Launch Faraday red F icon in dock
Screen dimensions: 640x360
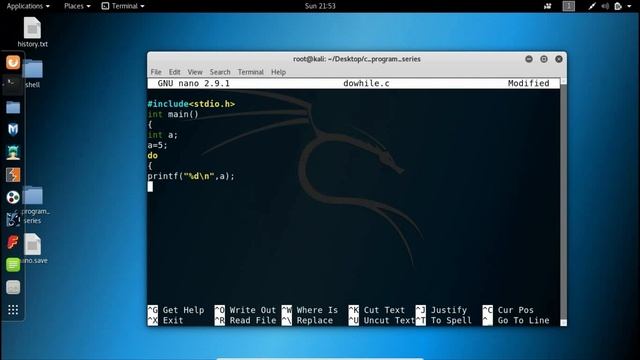point(13,242)
